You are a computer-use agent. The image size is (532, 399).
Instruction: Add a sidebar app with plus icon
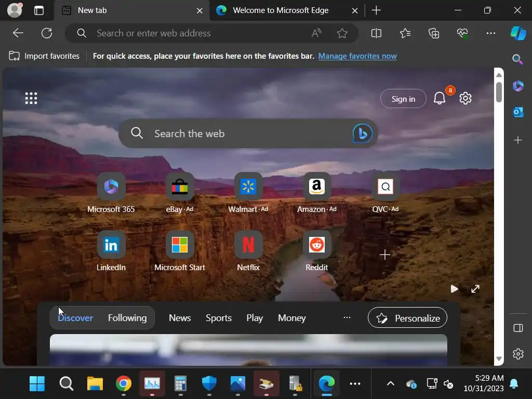(518, 140)
